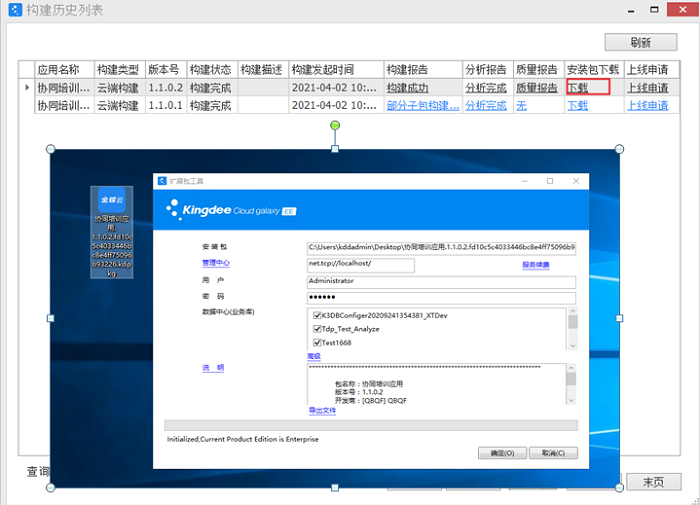Maximize the 扩展包工具 dialog window

click(x=549, y=181)
